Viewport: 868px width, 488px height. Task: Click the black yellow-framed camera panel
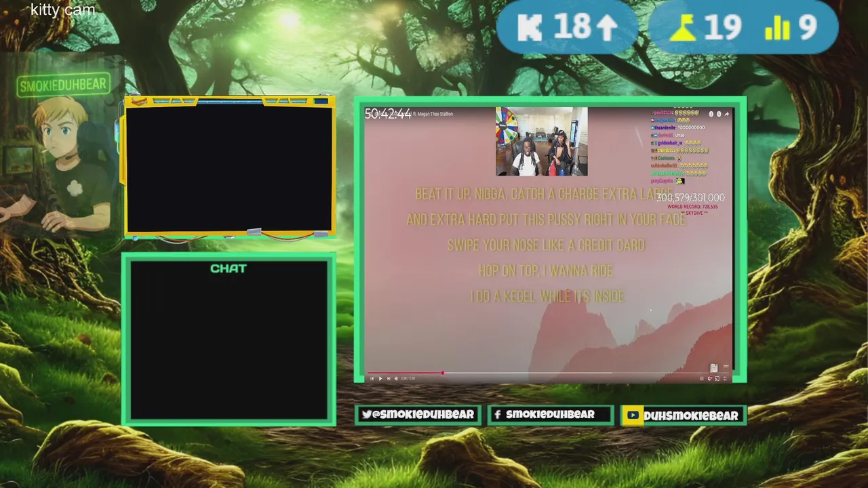pos(229,168)
